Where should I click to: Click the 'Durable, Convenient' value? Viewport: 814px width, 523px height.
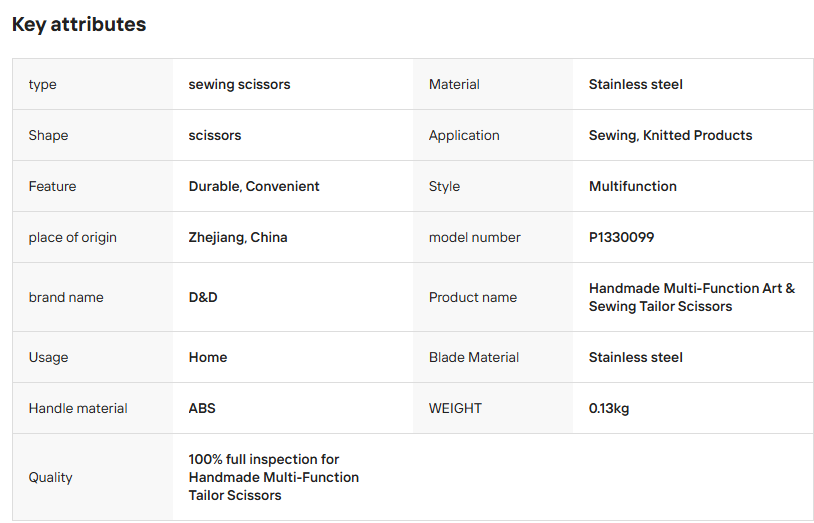[x=254, y=186]
